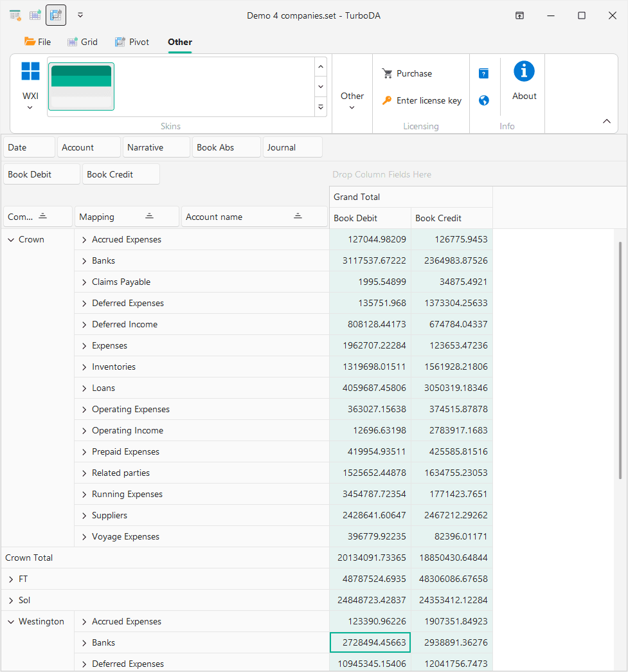The height and width of the screenshot is (672, 628).
Task: Select the green skin thumbnail
Action: (x=82, y=87)
